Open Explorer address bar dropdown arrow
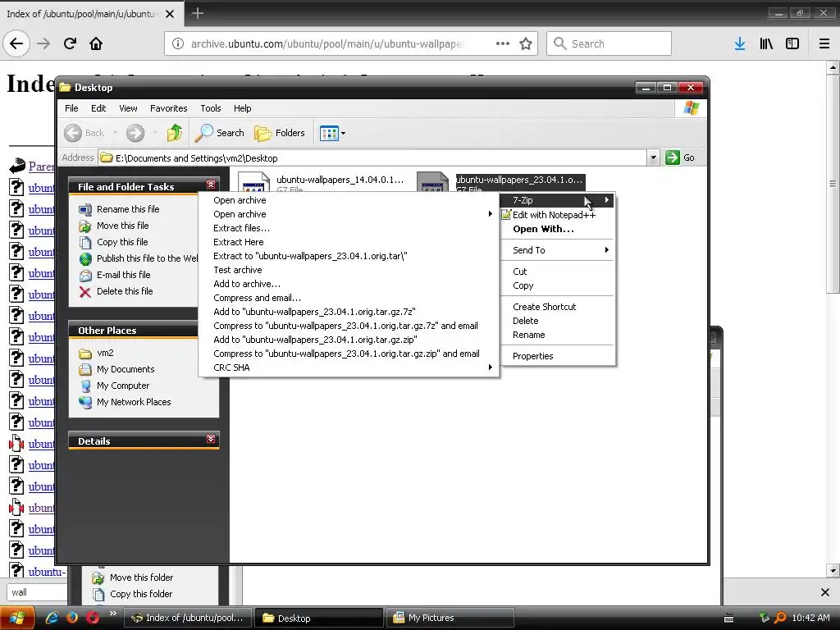 click(x=652, y=157)
